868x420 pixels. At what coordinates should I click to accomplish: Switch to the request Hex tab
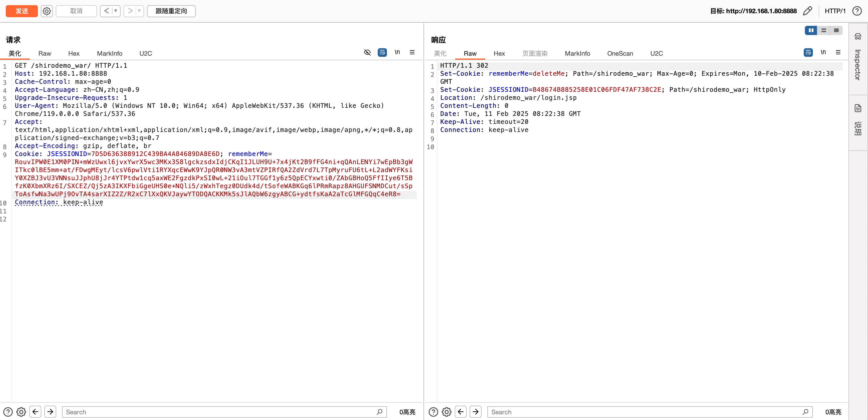(73, 53)
